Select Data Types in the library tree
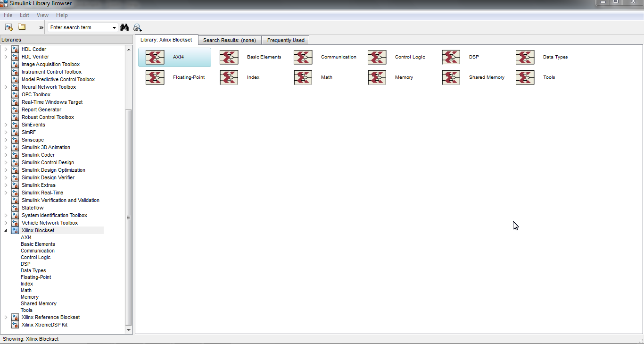The image size is (644, 344). coord(33,270)
